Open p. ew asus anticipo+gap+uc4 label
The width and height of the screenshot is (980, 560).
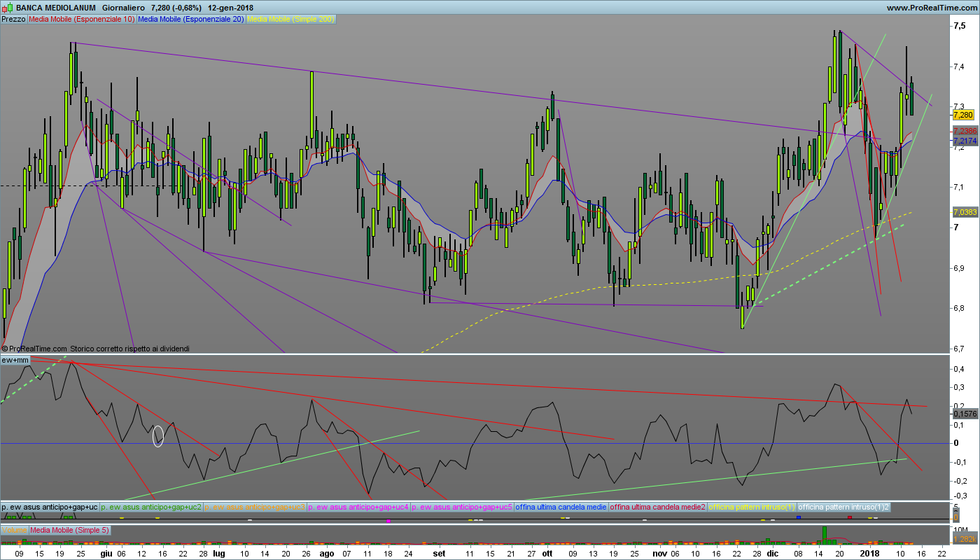[359, 507]
